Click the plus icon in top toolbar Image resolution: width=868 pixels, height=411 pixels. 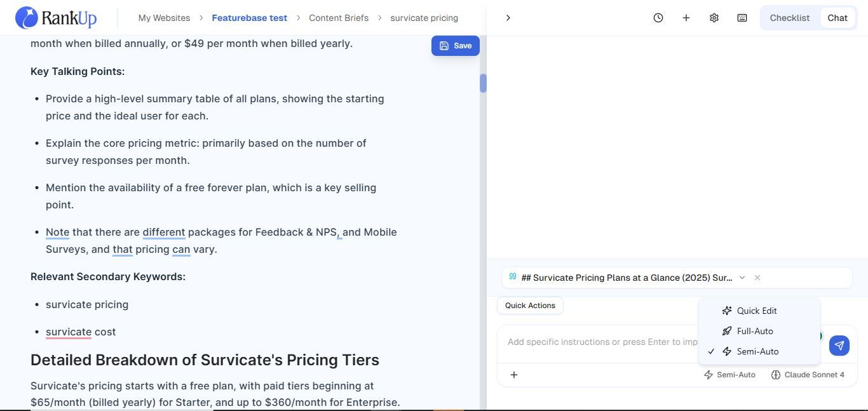coord(686,18)
